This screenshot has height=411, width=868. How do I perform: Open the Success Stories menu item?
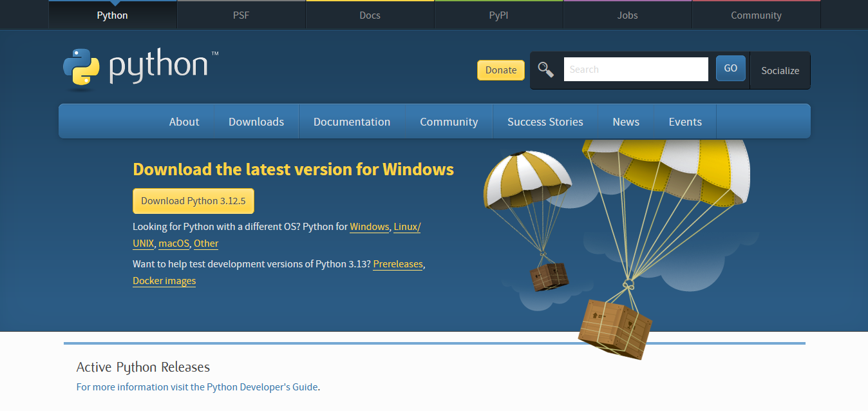[545, 122]
